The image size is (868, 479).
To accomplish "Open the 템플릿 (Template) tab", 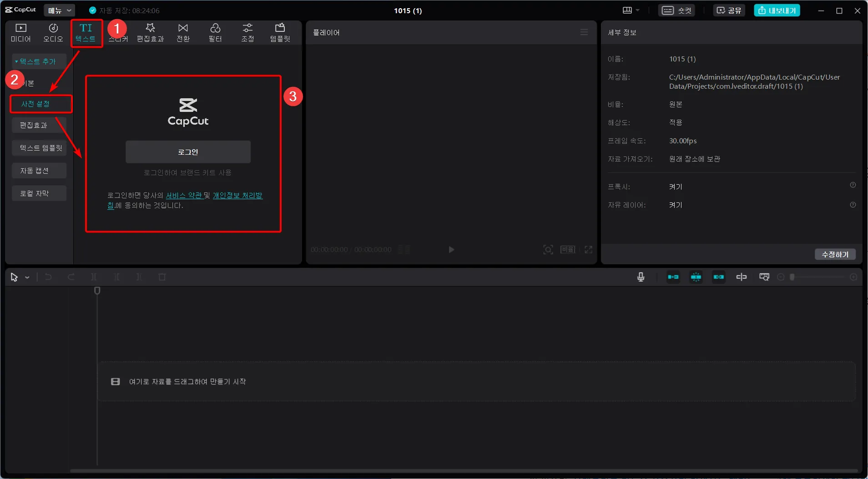I will 280,33.
